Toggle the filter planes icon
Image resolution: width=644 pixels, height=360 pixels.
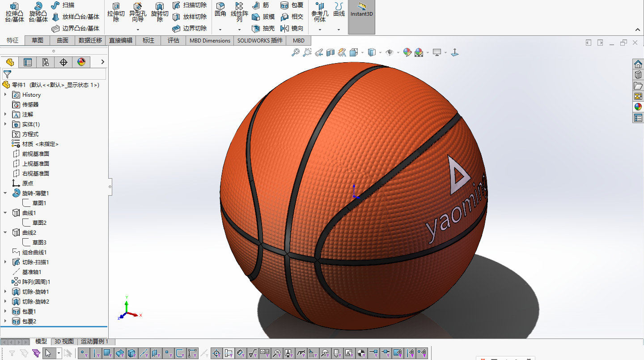(156, 354)
